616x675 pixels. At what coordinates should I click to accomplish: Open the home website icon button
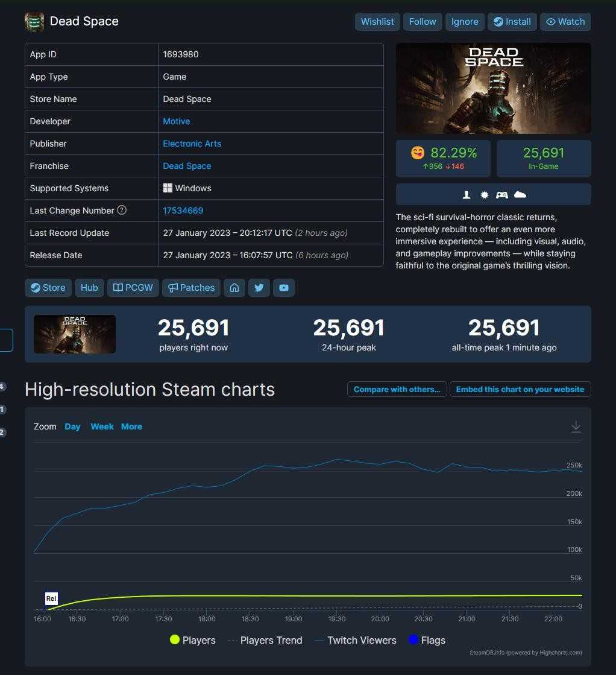coord(234,288)
